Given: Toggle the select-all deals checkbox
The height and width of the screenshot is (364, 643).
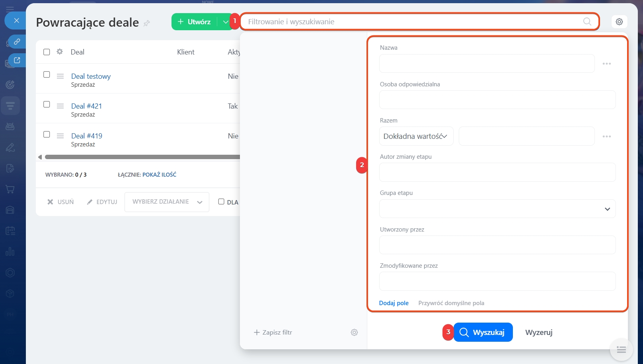Looking at the screenshot, I should [x=47, y=52].
